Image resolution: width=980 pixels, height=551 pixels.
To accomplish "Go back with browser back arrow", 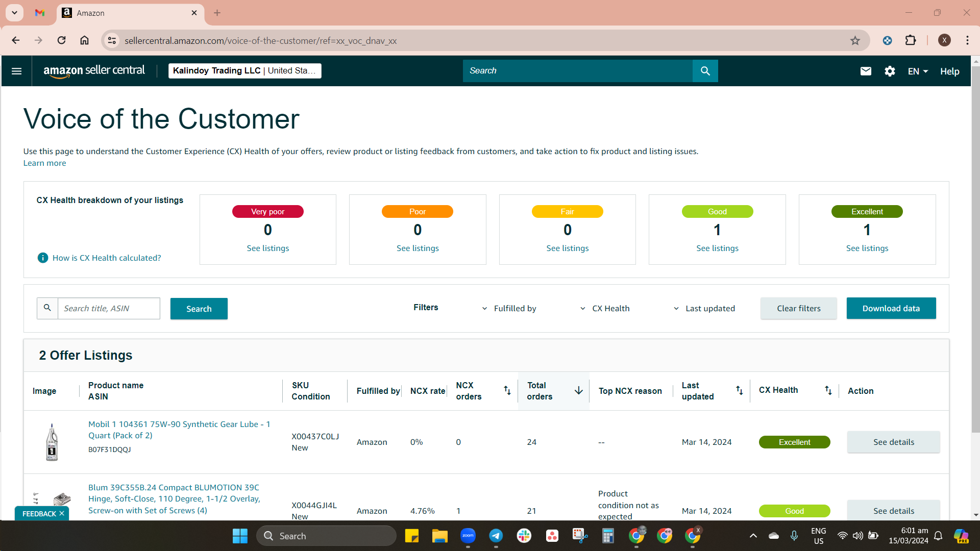I will pos(15,40).
